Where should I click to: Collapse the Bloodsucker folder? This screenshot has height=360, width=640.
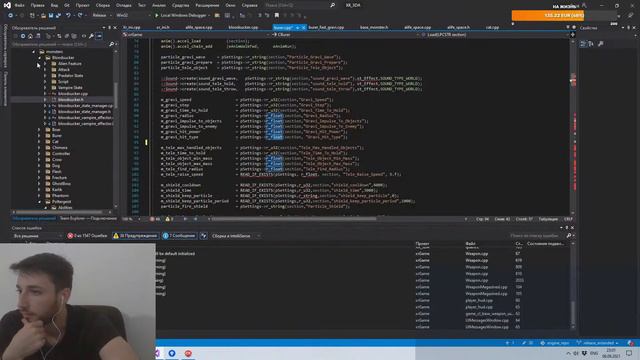point(39,58)
